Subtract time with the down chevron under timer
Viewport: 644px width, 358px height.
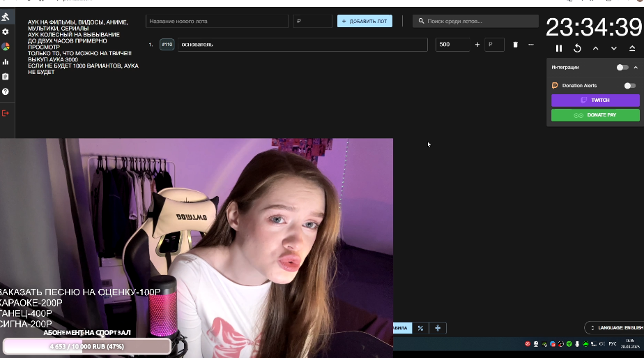[613, 48]
